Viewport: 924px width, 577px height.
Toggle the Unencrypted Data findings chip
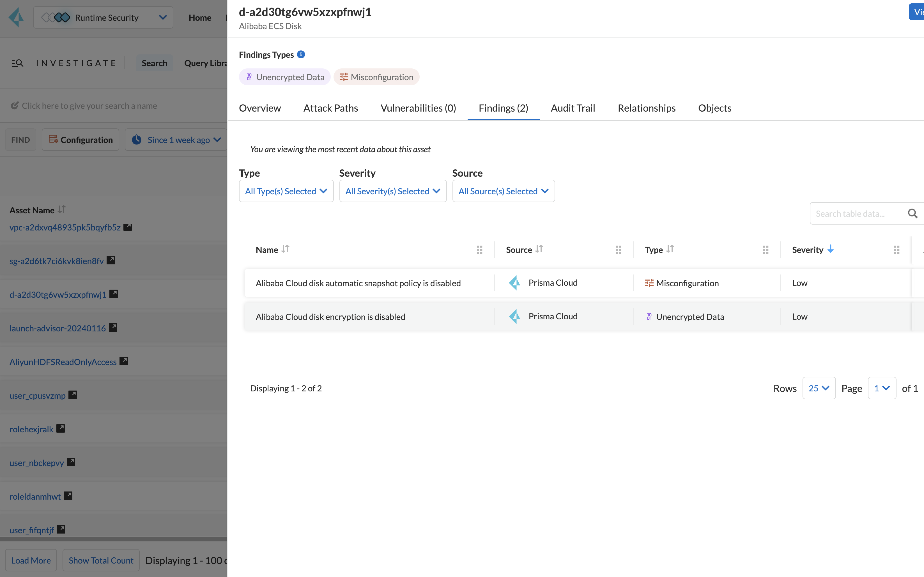point(285,77)
